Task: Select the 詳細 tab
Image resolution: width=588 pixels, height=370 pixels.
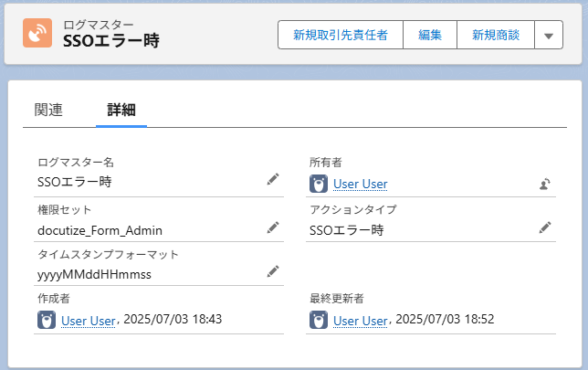Action: [121, 110]
